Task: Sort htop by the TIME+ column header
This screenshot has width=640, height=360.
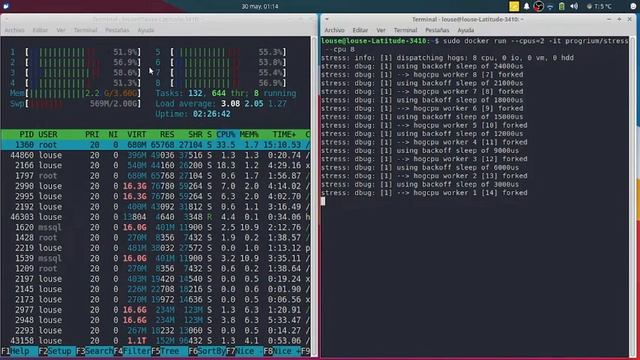Action: tap(284, 134)
